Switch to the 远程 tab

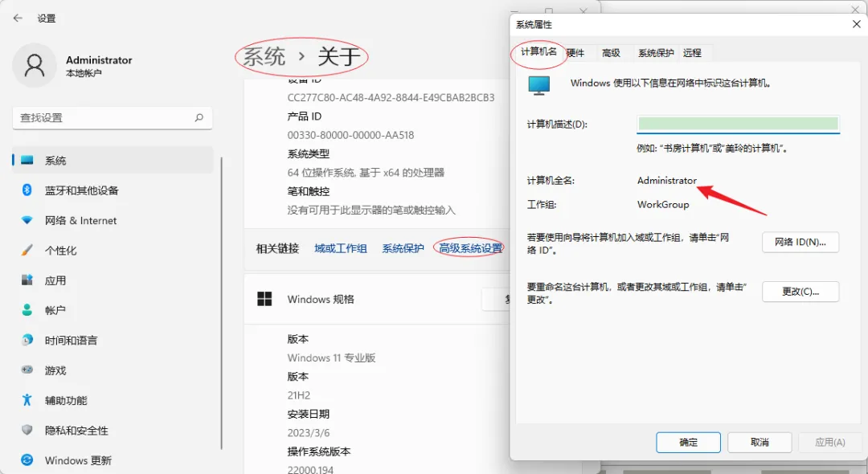point(692,52)
